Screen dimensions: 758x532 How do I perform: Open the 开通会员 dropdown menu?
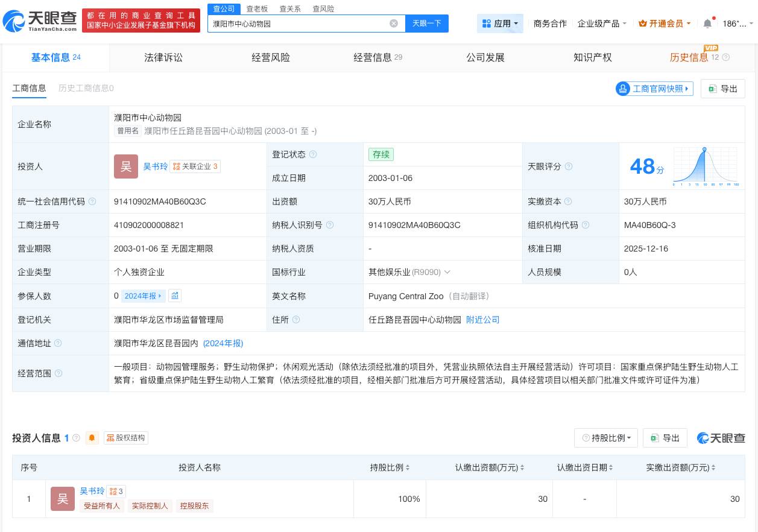point(664,23)
